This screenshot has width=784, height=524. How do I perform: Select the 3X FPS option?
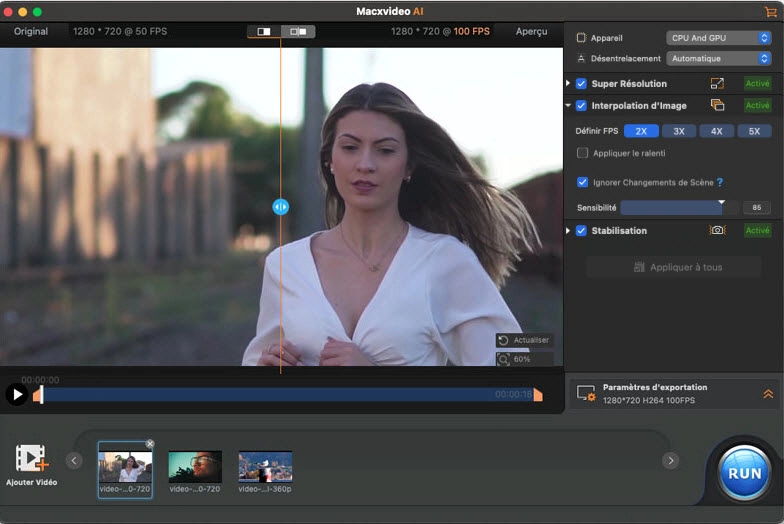coord(678,131)
